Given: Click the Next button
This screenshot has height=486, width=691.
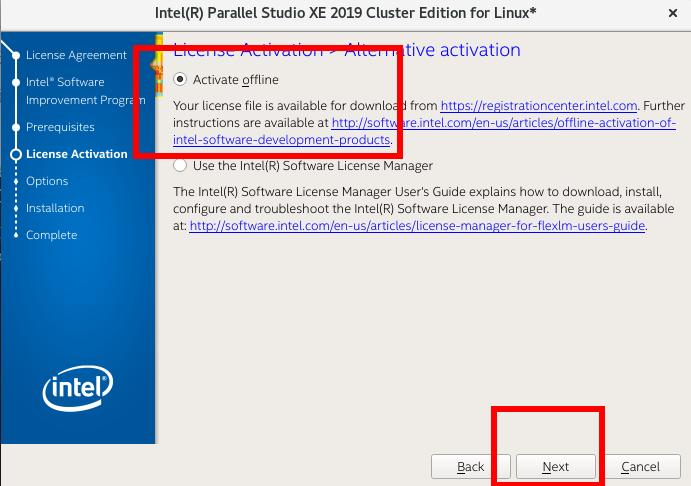Looking at the screenshot, I should point(555,467).
